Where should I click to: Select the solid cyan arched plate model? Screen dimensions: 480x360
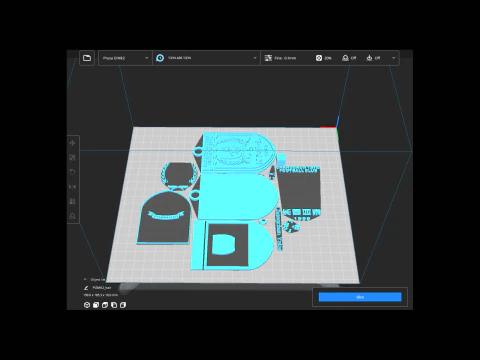pos(237,196)
